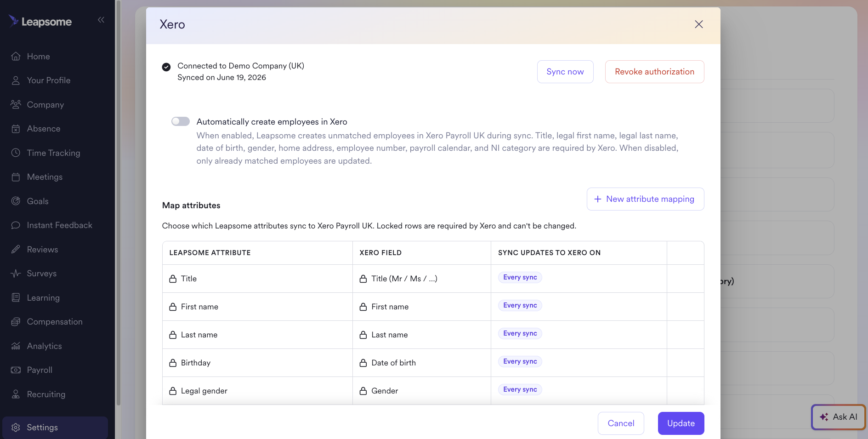This screenshot has width=868, height=439.
Task: Add a New attribute mapping
Action: tap(645, 199)
